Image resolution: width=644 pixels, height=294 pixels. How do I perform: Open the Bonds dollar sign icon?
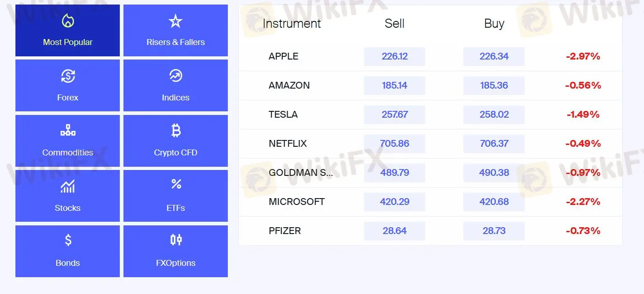click(68, 240)
